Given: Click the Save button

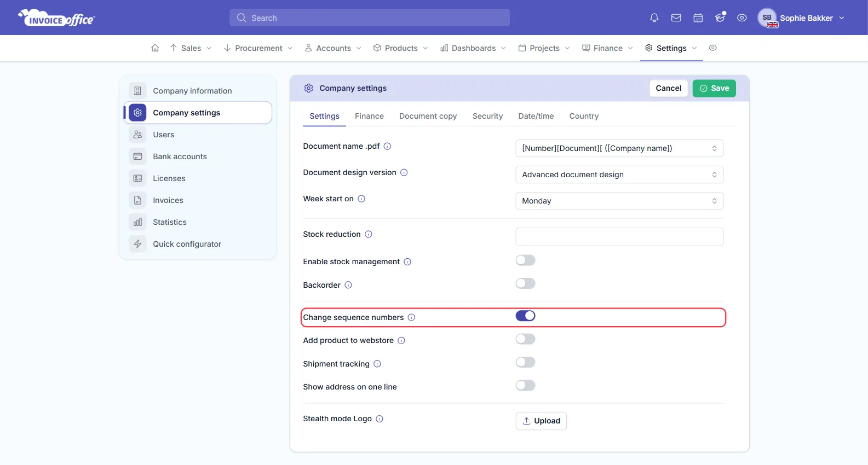Looking at the screenshot, I should tap(714, 88).
